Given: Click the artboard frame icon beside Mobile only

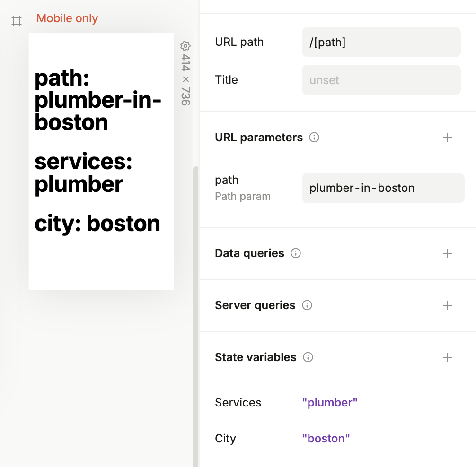Looking at the screenshot, I should pyautogui.click(x=17, y=21).
